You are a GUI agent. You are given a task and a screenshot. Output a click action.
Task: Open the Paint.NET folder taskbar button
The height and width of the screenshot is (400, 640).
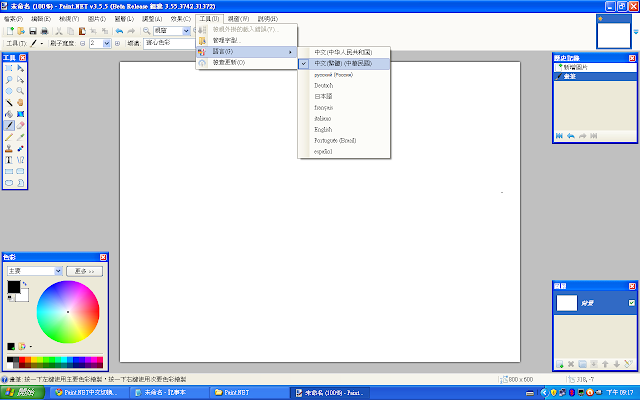250,393
